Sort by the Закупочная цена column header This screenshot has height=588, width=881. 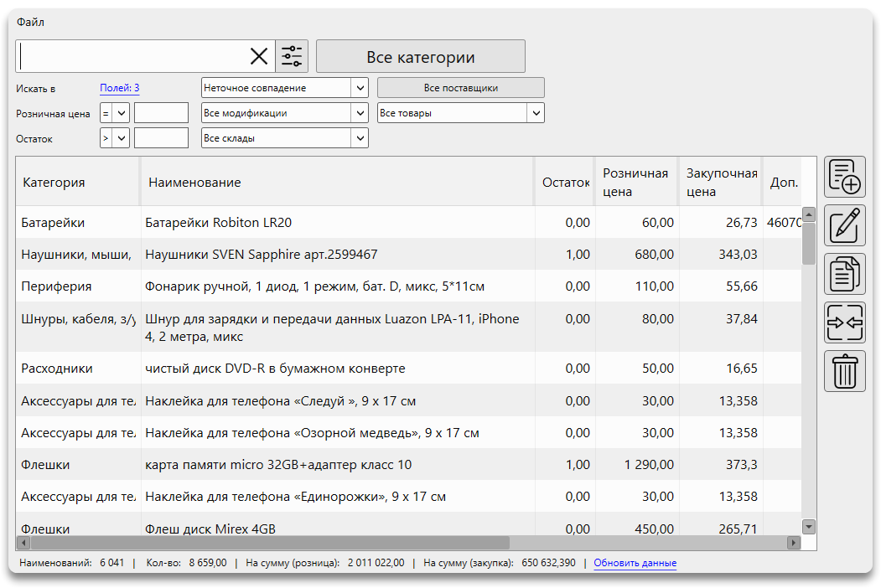tap(721, 182)
